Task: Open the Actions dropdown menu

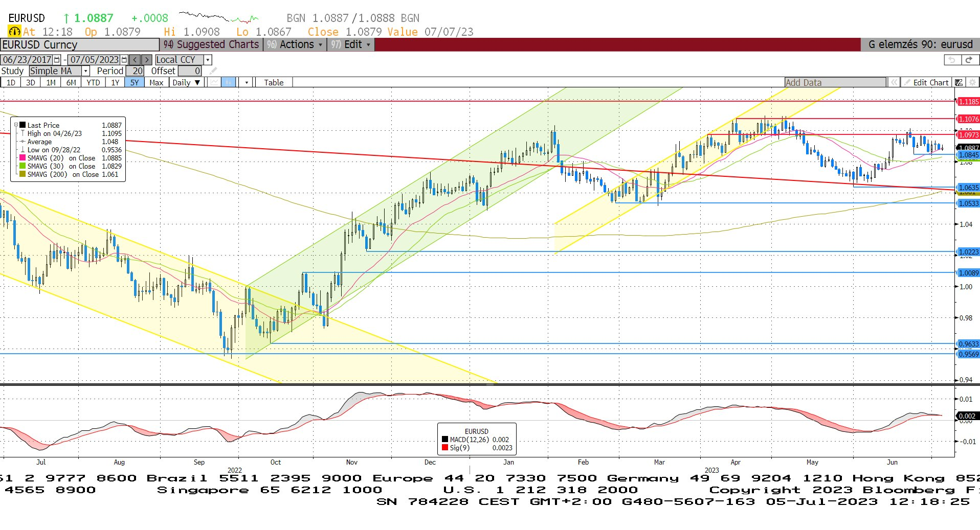Action: [x=295, y=44]
